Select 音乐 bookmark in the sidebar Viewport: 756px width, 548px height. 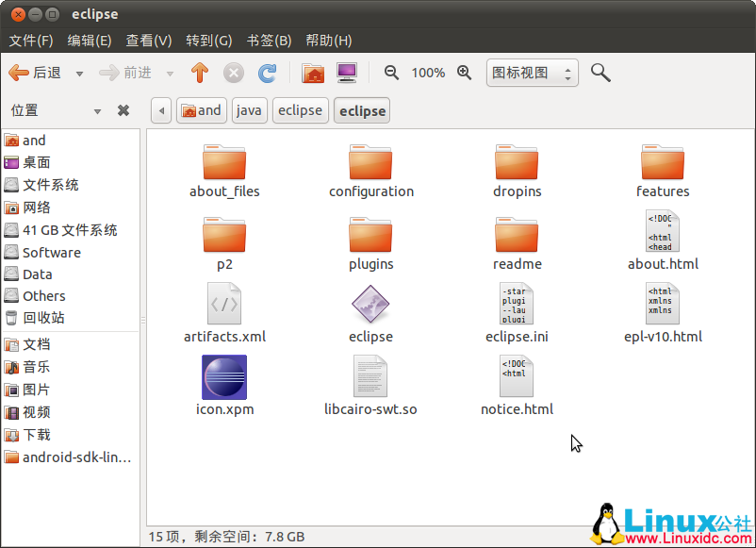pyautogui.click(x=71, y=367)
